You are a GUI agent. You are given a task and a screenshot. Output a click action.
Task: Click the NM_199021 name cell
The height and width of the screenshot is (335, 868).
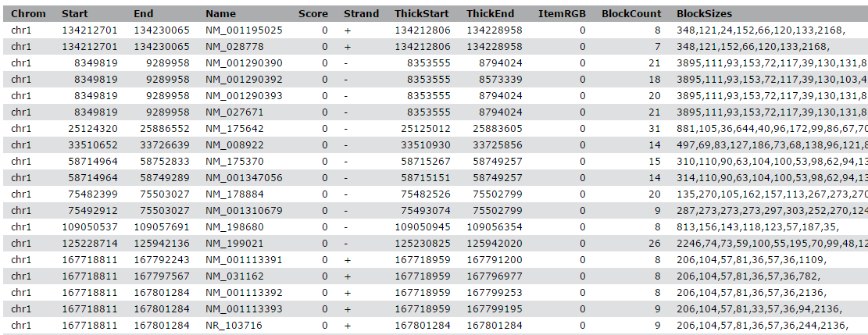pos(234,243)
